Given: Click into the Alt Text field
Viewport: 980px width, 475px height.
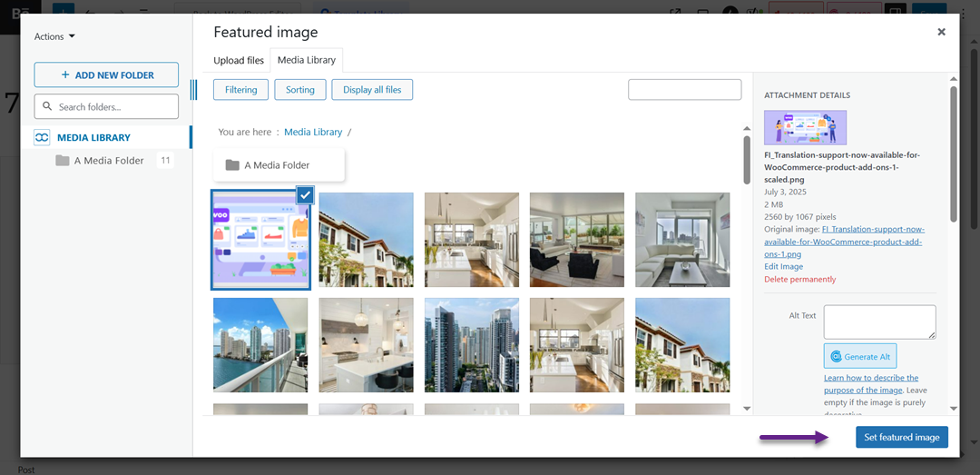Looking at the screenshot, I should tap(879, 322).
